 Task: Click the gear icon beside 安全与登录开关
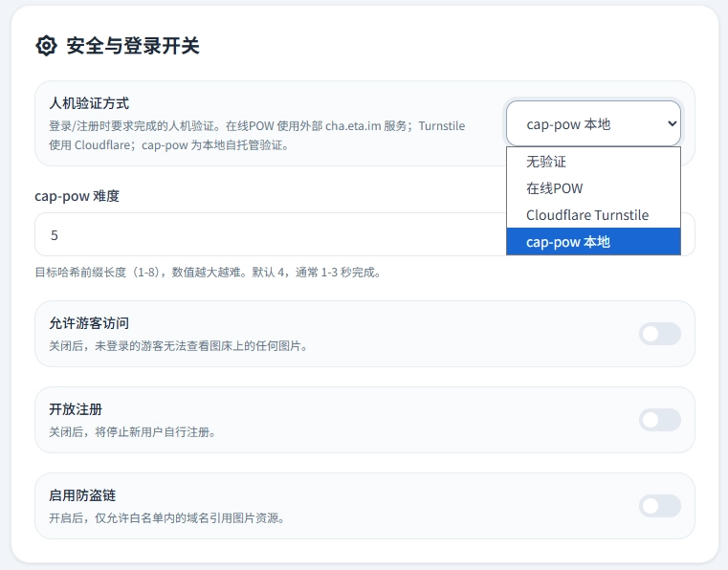tap(47, 46)
